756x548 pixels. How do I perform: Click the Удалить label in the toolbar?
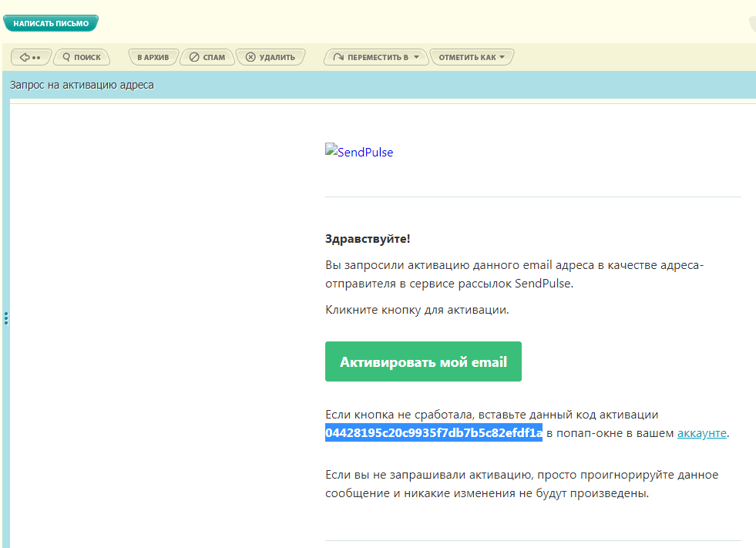click(x=277, y=57)
